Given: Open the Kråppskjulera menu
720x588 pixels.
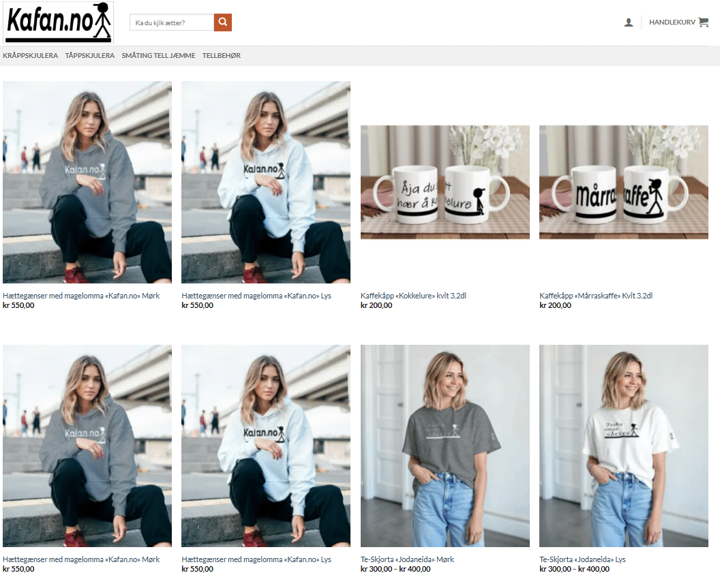Looking at the screenshot, I should click(x=30, y=56).
